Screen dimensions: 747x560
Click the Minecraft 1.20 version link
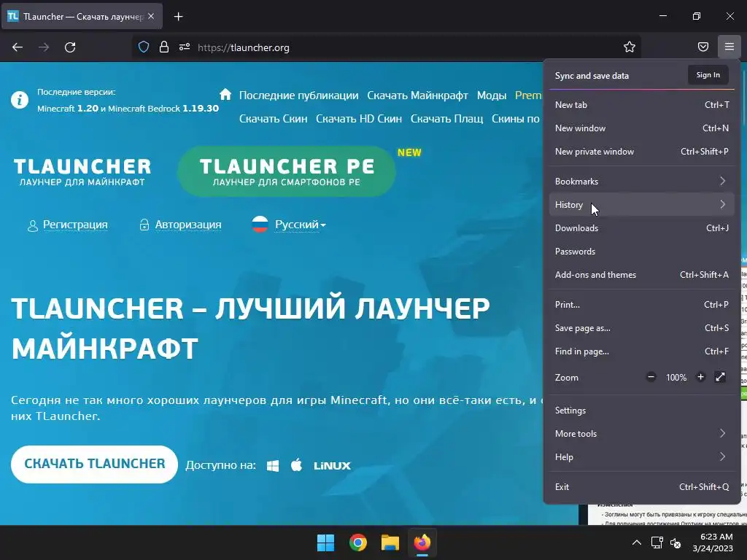68,109
